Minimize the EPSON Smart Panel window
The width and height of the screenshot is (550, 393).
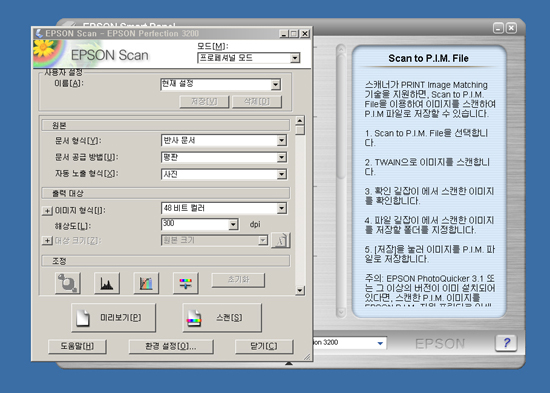(x=498, y=28)
